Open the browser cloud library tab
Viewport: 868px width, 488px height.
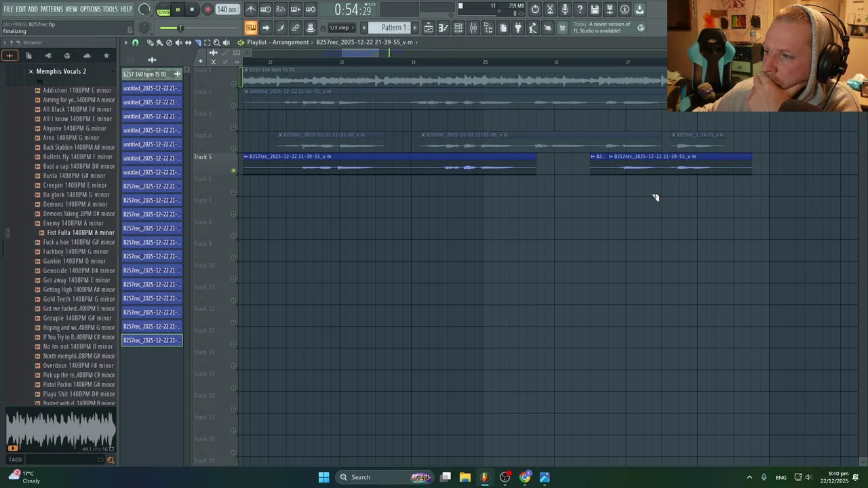click(x=87, y=56)
